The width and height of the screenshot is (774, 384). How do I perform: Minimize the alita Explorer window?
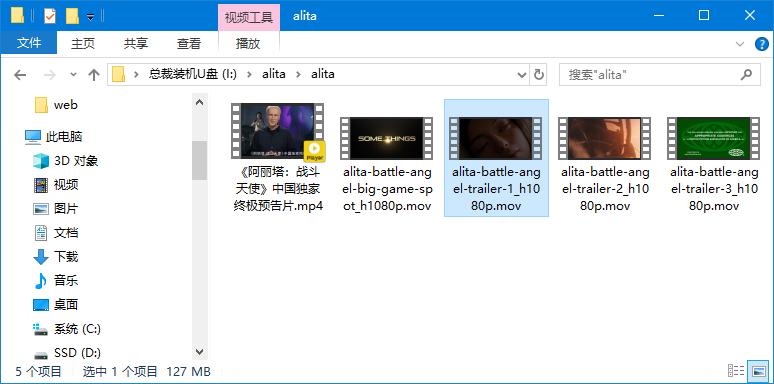pos(658,16)
